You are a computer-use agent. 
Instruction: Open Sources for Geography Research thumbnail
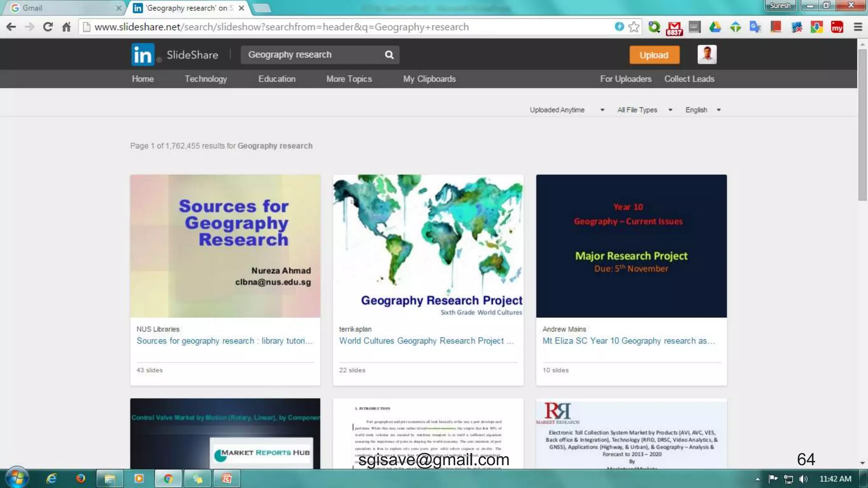tap(225, 246)
